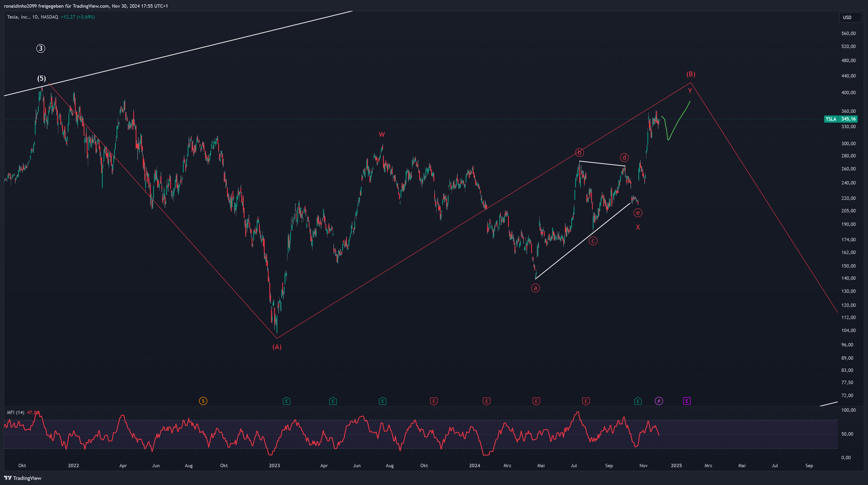Click the red E earnings marker nearest Jul 2024
The width and height of the screenshot is (868, 485).
point(586,401)
